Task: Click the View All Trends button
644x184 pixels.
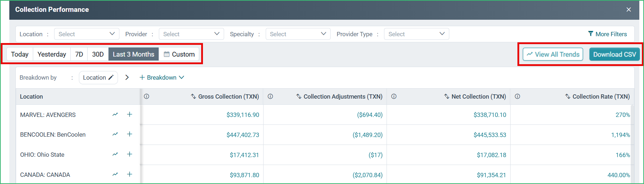Action: (553, 55)
